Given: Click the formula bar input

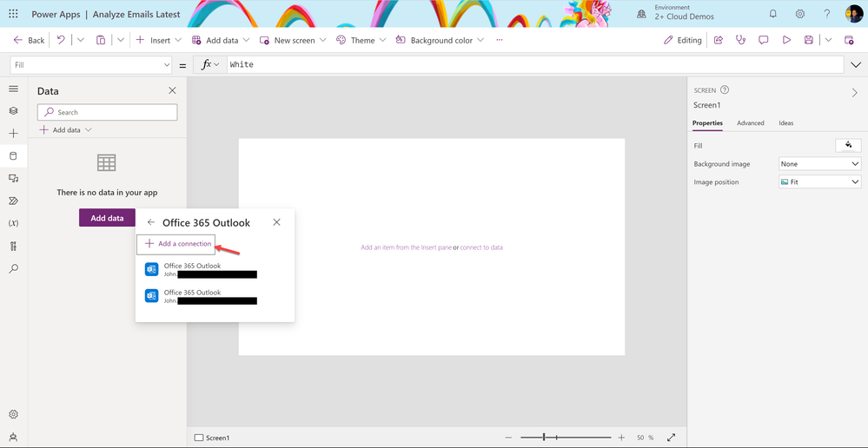Looking at the screenshot, I should 535,65.
